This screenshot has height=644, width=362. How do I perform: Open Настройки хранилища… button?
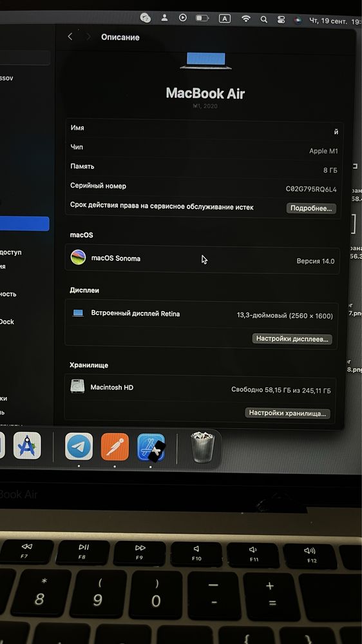pyautogui.click(x=287, y=413)
